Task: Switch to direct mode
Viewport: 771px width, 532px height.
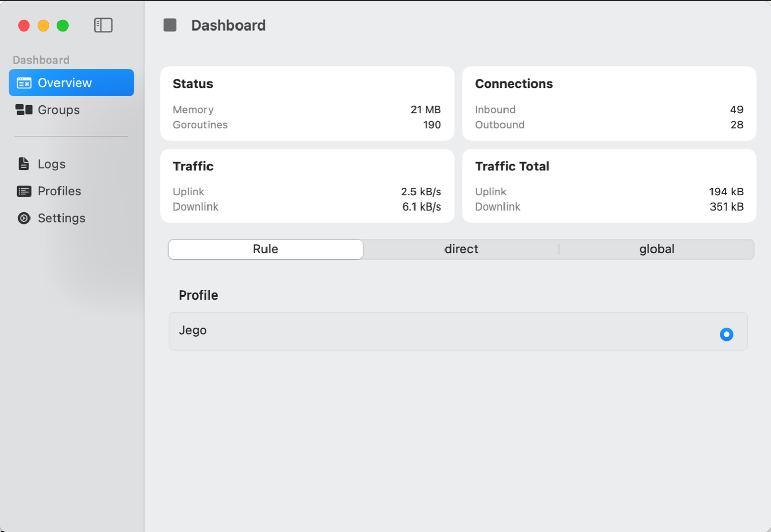Action: (x=461, y=249)
